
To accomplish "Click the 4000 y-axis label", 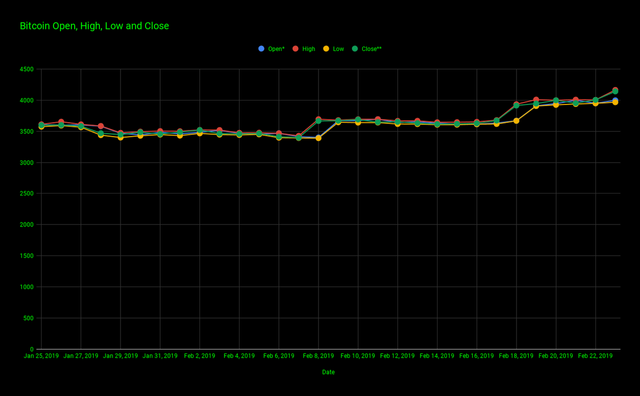I will point(27,100).
